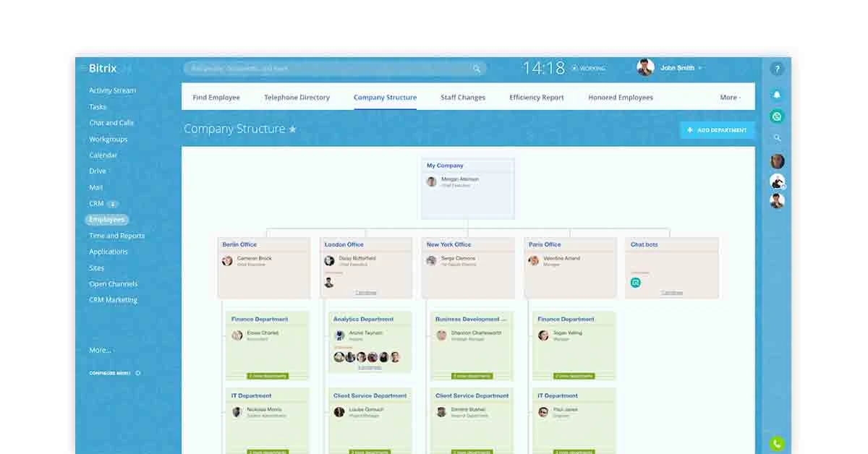This screenshot has height=454, width=868.
Task: Click the chat bot avatar in Chat bots card
Action: pyautogui.click(x=636, y=283)
